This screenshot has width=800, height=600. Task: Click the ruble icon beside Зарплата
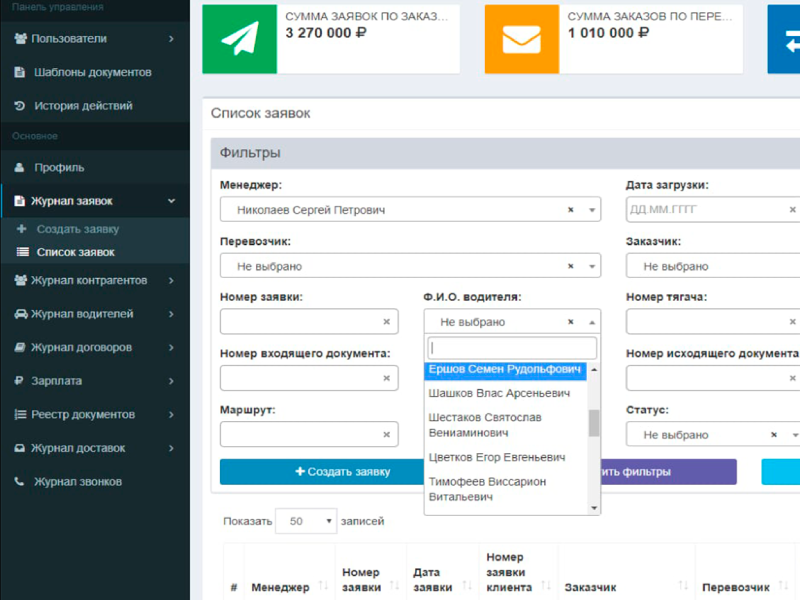(x=20, y=381)
